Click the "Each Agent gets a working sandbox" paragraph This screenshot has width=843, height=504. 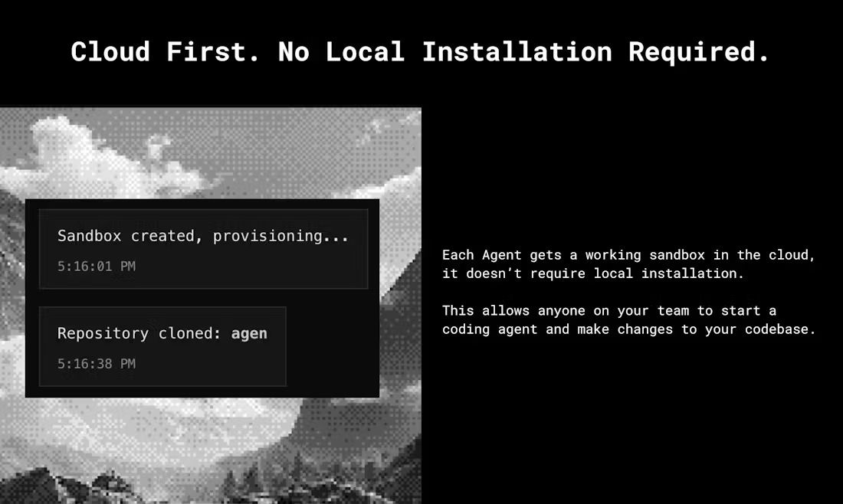[x=628, y=263]
